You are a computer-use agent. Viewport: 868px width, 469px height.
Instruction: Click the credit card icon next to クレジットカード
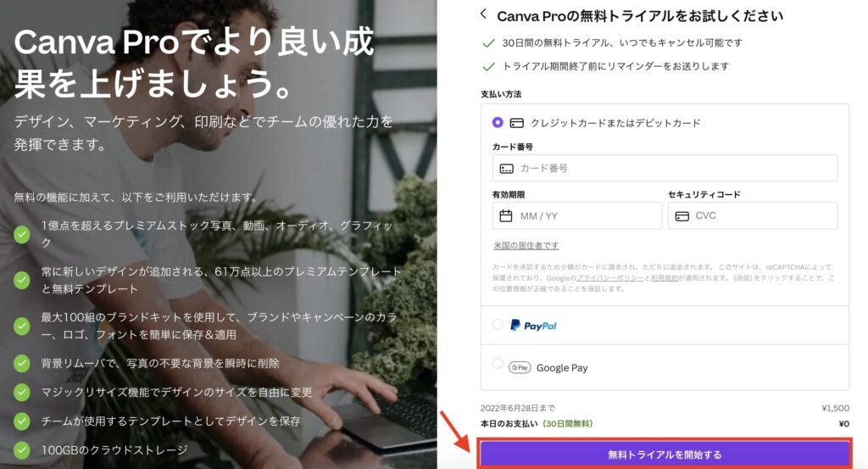(x=516, y=123)
